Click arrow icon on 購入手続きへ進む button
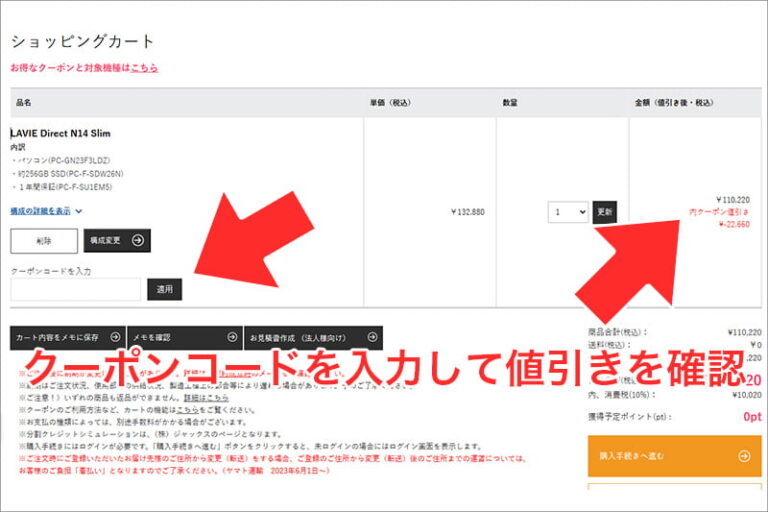This screenshot has width=768, height=512. 744,456
